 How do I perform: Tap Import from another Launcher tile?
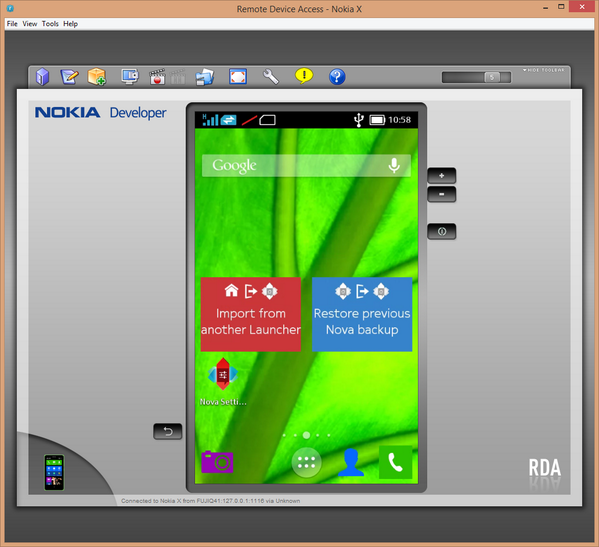tap(251, 314)
